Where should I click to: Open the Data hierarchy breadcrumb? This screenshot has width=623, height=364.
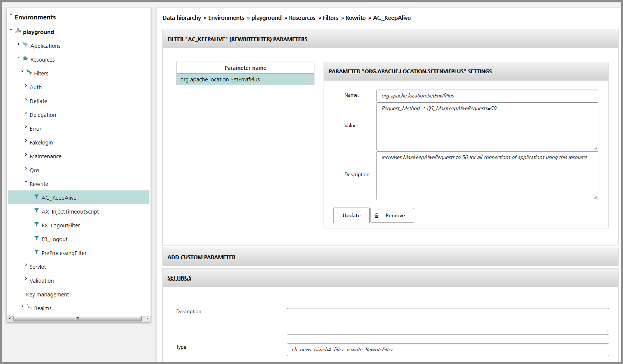click(182, 18)
